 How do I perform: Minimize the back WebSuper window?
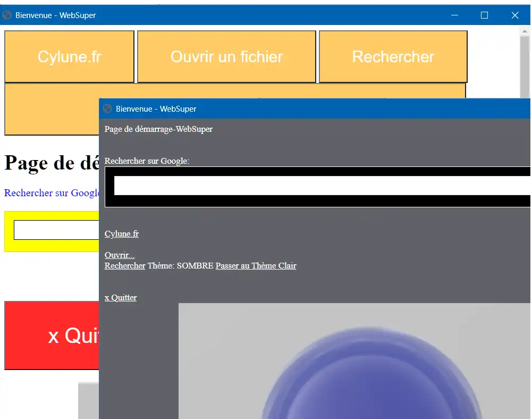click(x=454, y=15)
